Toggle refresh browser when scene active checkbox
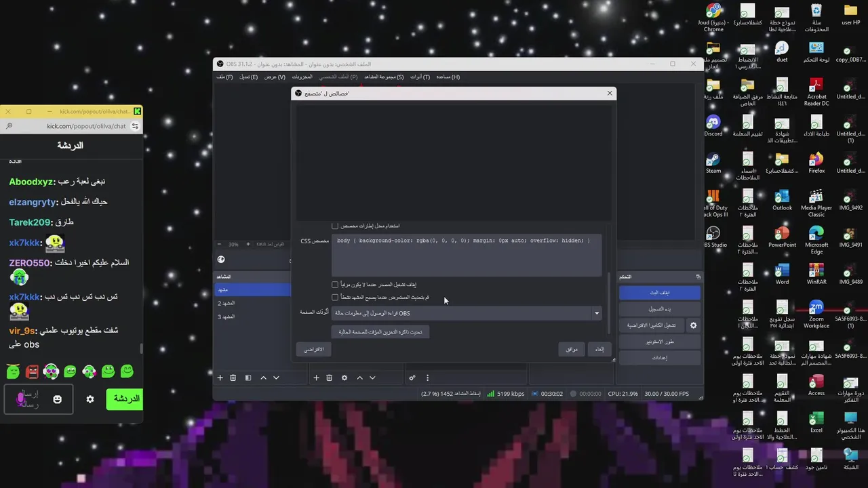This screenshot has width=868, height=488. [x=335, y=297]
